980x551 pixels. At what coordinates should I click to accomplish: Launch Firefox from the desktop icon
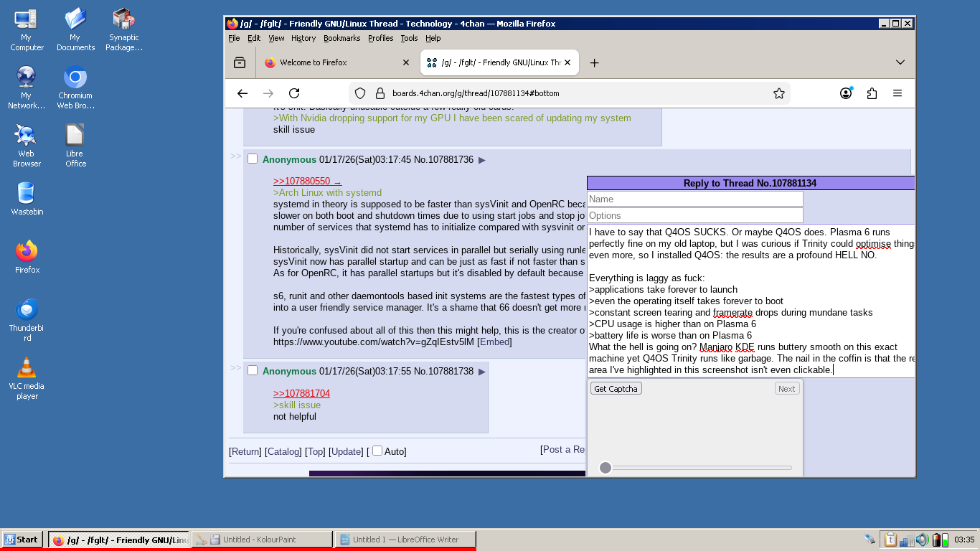[27, 257]
